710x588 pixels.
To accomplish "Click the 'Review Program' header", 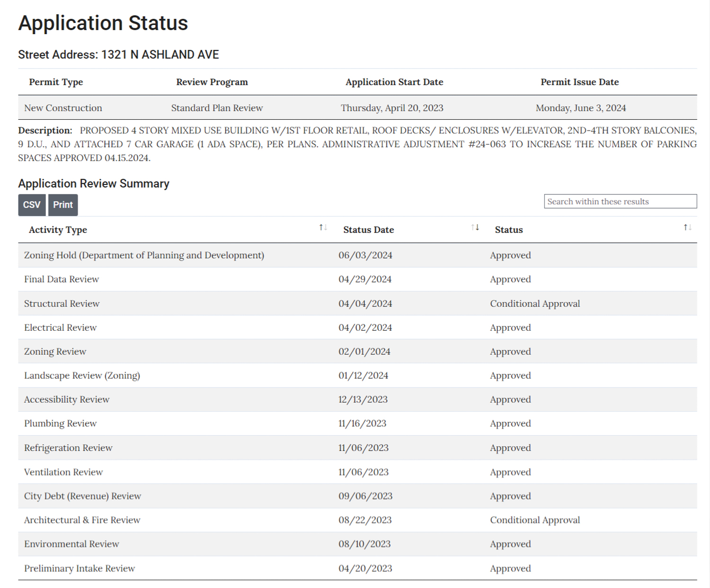I will (212, 82).
